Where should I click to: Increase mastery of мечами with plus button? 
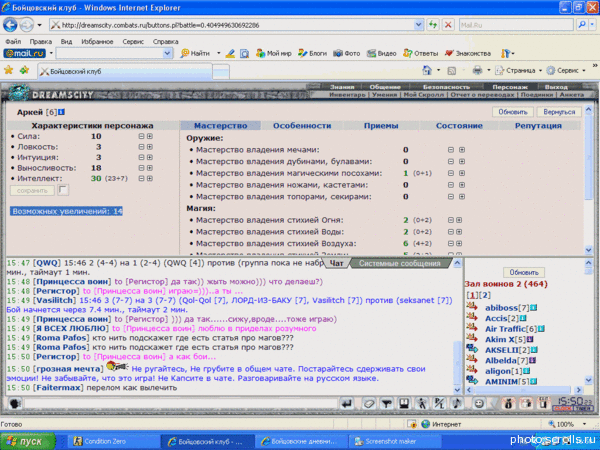(462, 150)
